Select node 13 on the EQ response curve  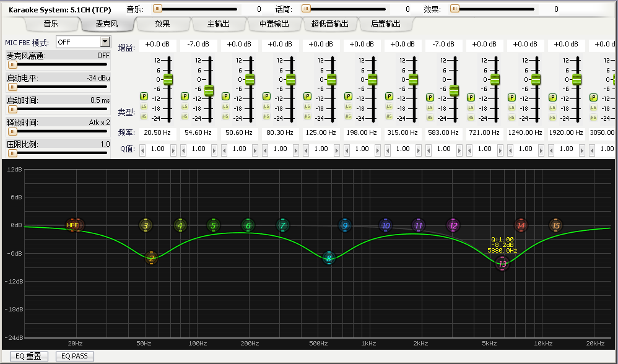(502, 264)
